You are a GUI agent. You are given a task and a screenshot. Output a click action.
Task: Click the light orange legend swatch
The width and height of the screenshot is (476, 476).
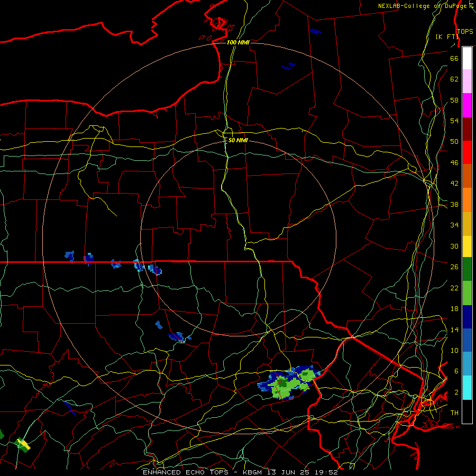pyautogui.click(x=467, y=200)
